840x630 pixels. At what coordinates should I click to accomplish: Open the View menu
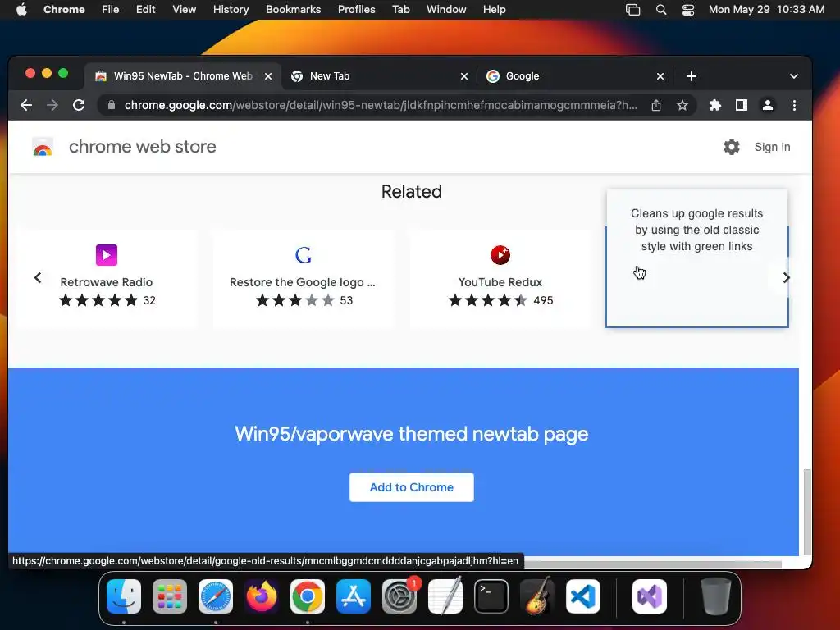pyautogui.click(x=185, y=10)
